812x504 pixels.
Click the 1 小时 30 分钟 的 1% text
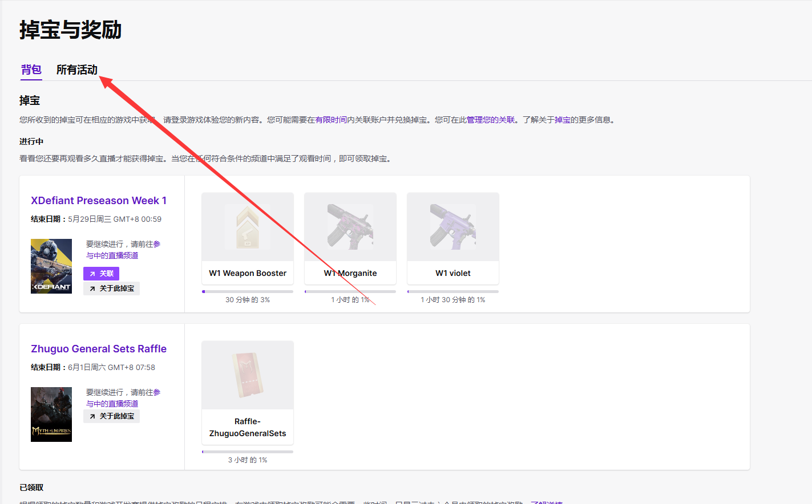(x=453, y=300)
